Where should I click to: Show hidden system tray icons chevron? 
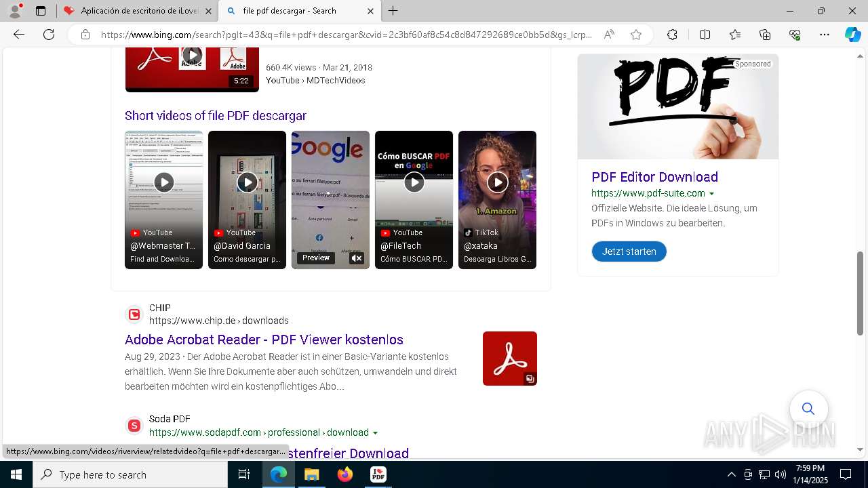click(731, 474)
